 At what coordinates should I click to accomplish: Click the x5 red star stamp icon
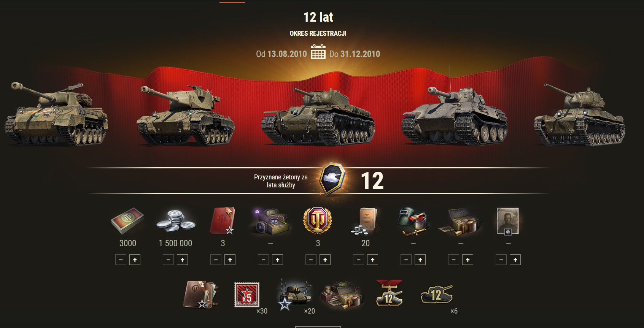(x=247, y=295)
